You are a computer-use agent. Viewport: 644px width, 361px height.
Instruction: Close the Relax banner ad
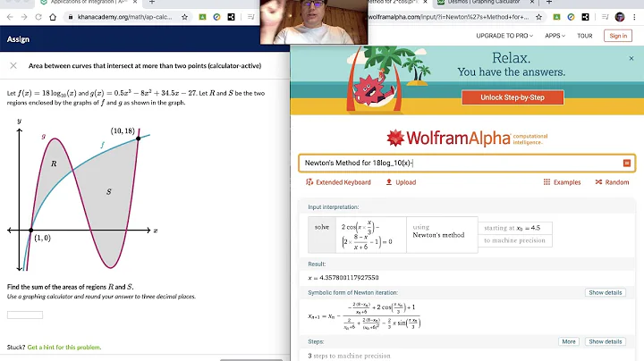point(631,59)
